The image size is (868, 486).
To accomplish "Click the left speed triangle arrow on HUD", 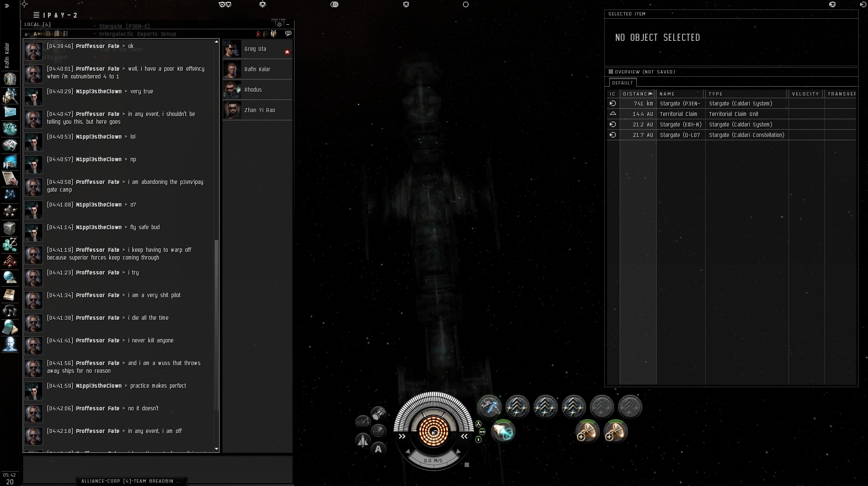I will click(x=408, y=452).
